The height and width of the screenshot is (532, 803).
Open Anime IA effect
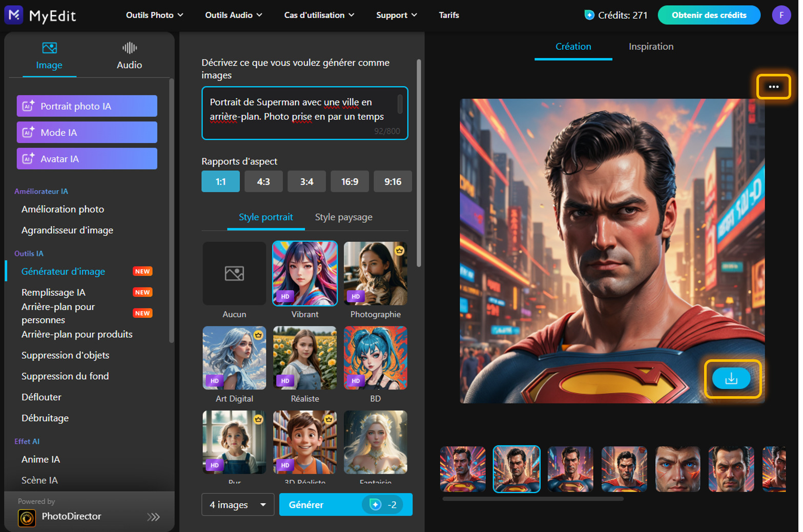click(40, 459)
